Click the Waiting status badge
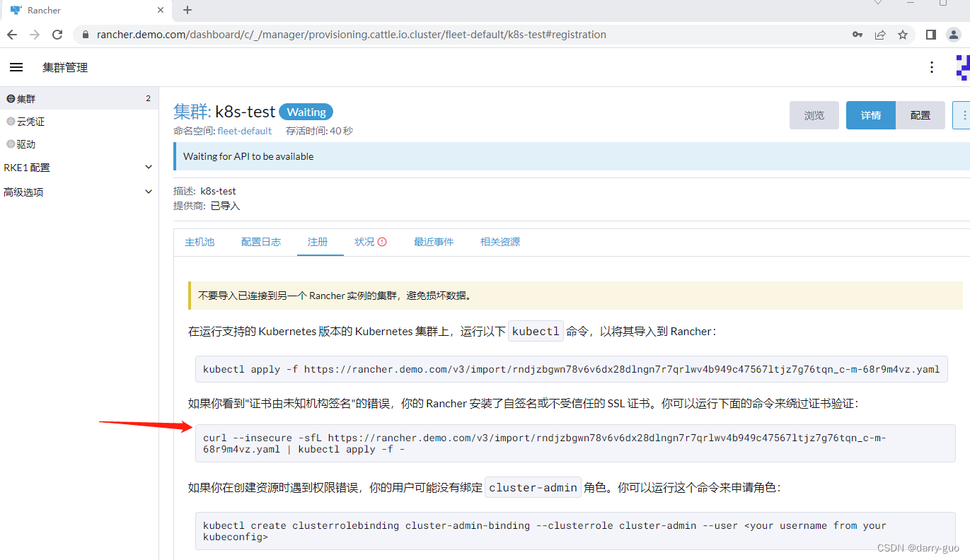This screenshot has width=970, height=560. [306, 112]
